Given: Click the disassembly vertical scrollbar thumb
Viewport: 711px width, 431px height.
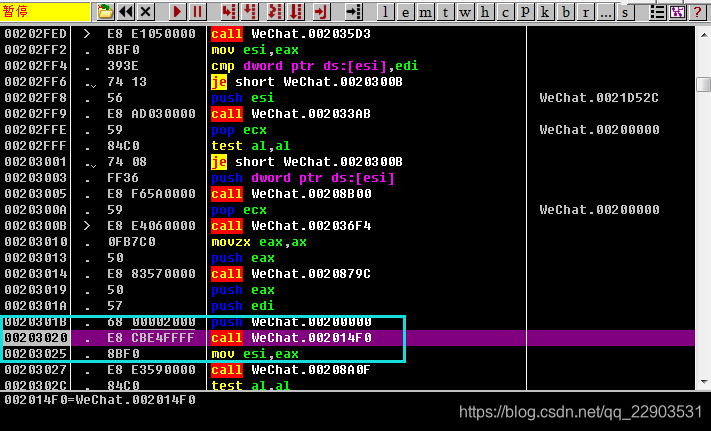Looking at the screenshot, I should click(703, 84).
